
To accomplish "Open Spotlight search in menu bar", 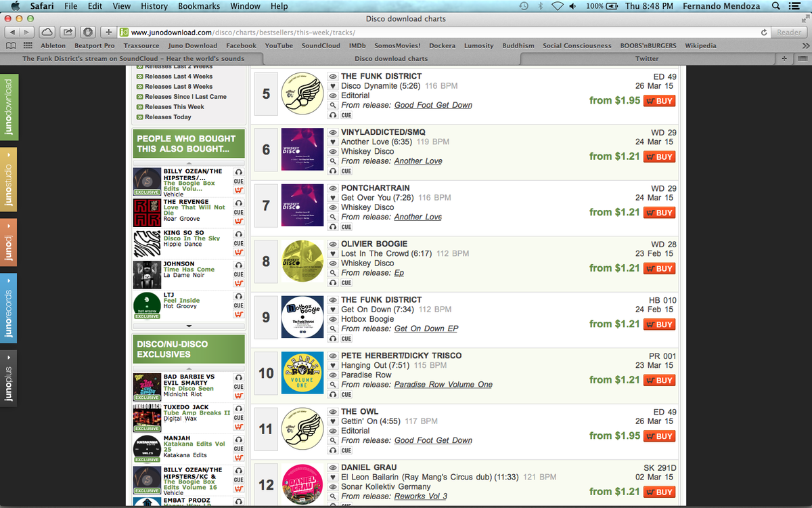I will pos(775,6).
